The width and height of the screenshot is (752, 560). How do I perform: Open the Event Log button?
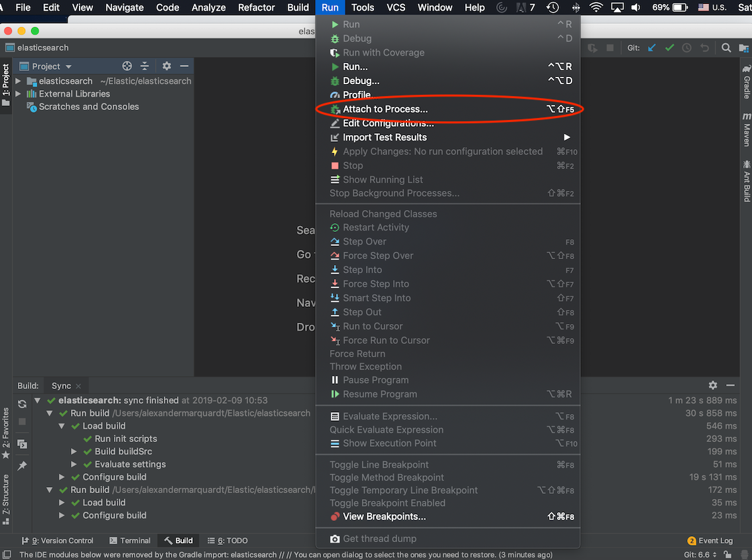[x=710, y=541]
